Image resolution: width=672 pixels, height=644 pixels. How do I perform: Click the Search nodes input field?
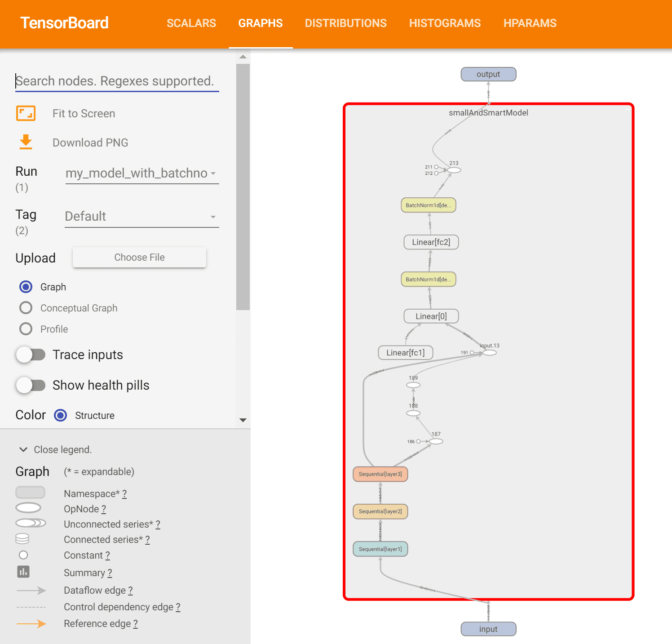(x=117, y=81)
